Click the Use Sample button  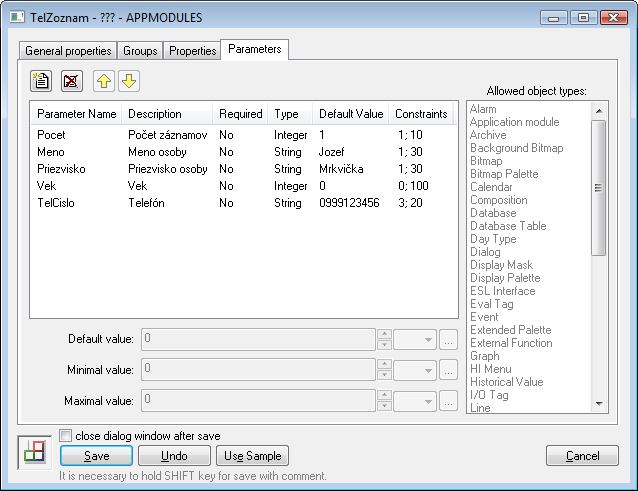point(252,456)
